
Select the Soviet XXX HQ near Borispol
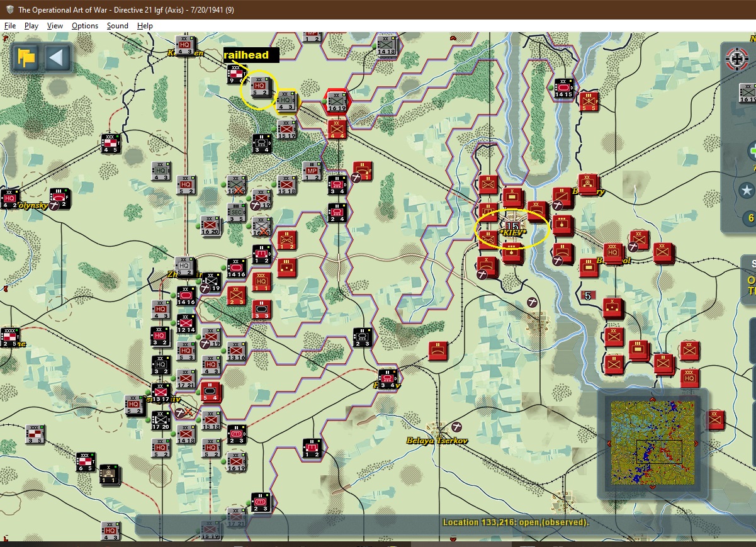click(613, 253)
